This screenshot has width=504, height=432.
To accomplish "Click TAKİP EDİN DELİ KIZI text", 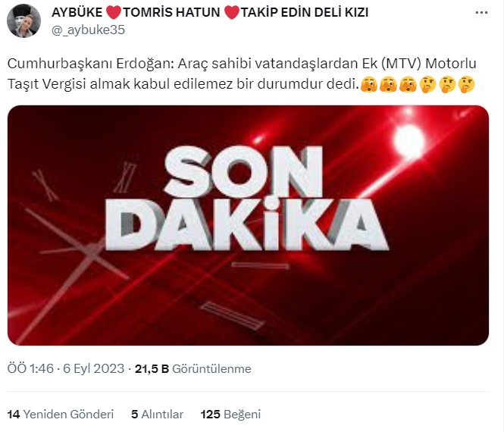I will tap(305, 13).
